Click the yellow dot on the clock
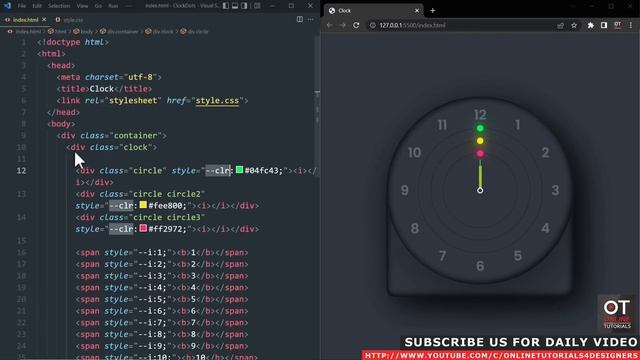640x360 pixels. click(x=480, y=141)
